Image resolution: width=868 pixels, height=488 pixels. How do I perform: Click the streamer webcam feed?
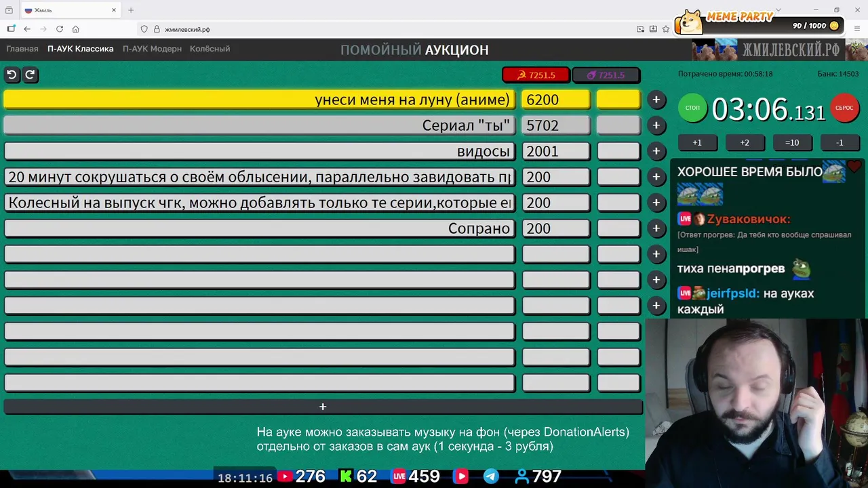point(756,403)
